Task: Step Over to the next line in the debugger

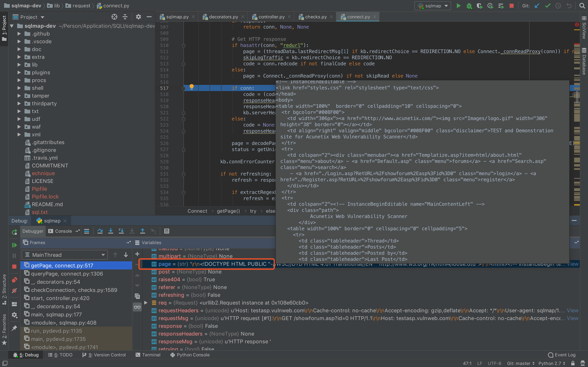Action: point(100,231)
